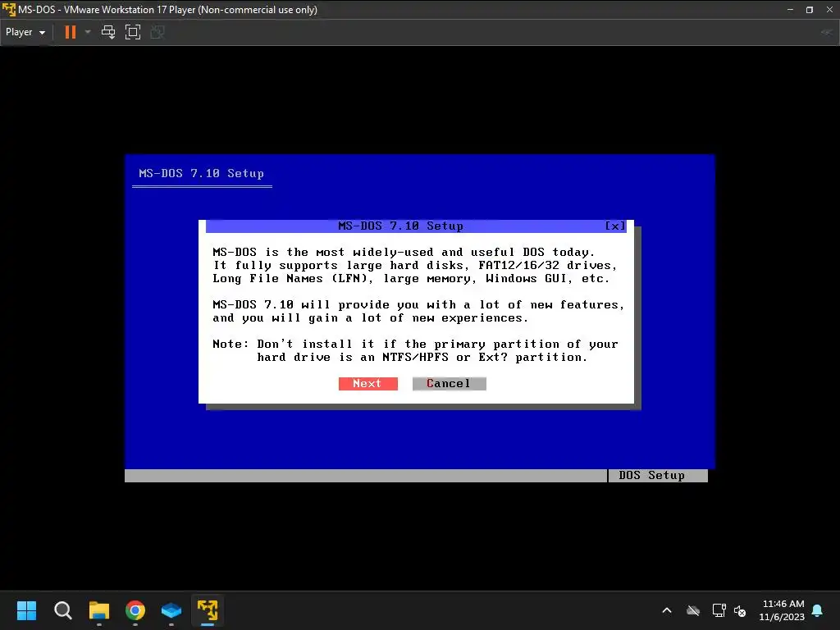Screen dimensions: 840x630
Task: Click the VMware app icon in title bar
Action: tap(8, 10)
